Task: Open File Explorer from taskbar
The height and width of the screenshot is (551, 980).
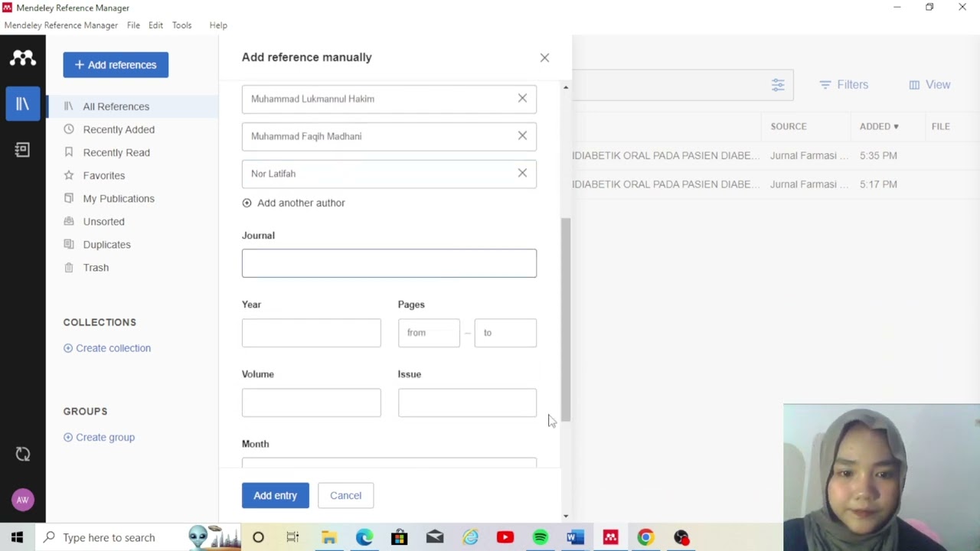Action: tap(328, 537)
